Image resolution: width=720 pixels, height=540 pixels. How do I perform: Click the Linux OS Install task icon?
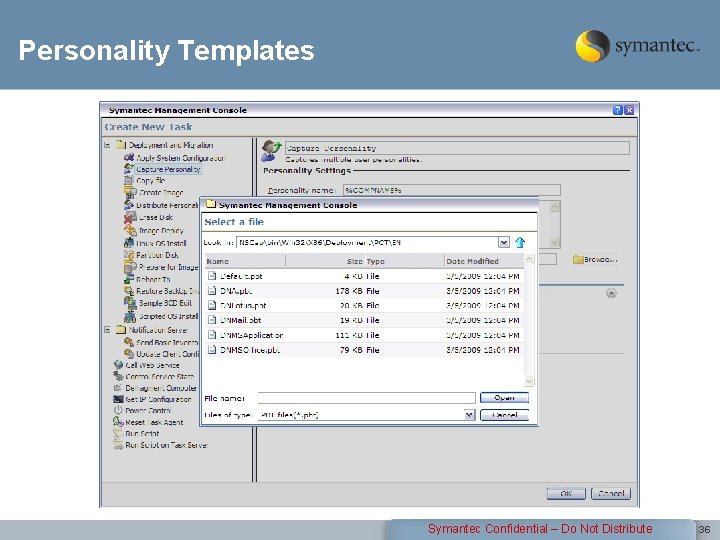click(x=129, y=243)
